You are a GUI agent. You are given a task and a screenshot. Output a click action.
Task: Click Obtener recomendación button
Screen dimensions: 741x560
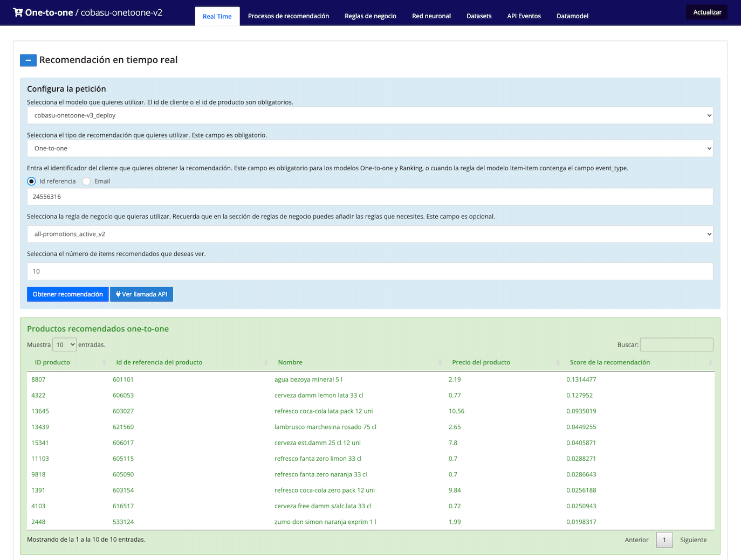(67, 294)
